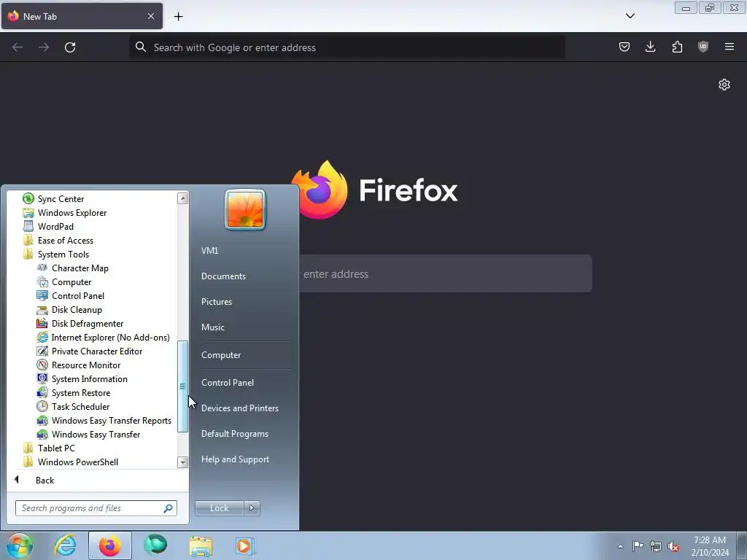Go back with the back arrow
The image size is (747, 560).
tap(18, 47)
